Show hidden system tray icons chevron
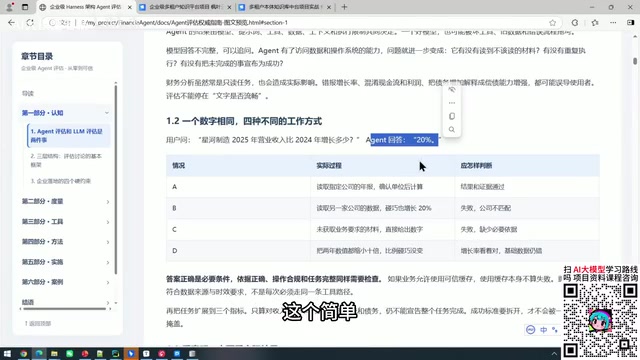This screenshot has width=640, height=360. (x=554, y=353)
